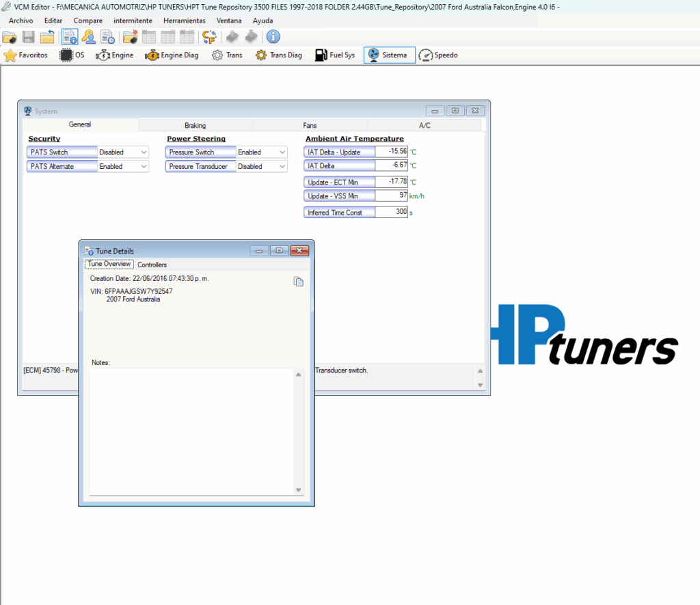This screenshot has width=700, height=605.
Task: Open the Archivo menu
Action: (x=21, y=21)
